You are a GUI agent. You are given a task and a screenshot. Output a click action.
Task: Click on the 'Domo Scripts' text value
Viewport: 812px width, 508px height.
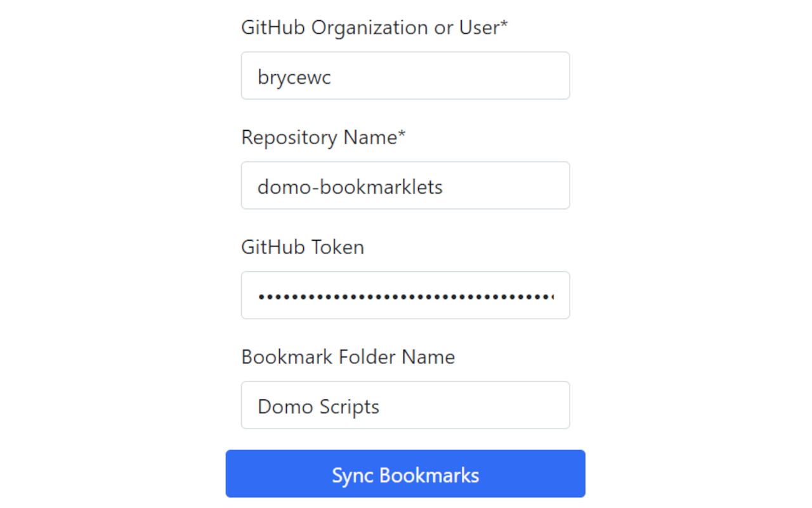coord(318,406)
